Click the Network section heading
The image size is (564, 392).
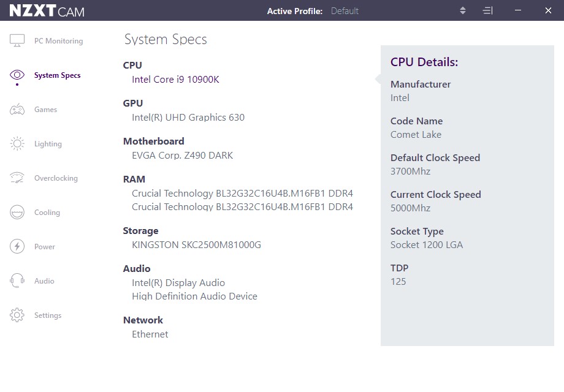tap(143, 320)
